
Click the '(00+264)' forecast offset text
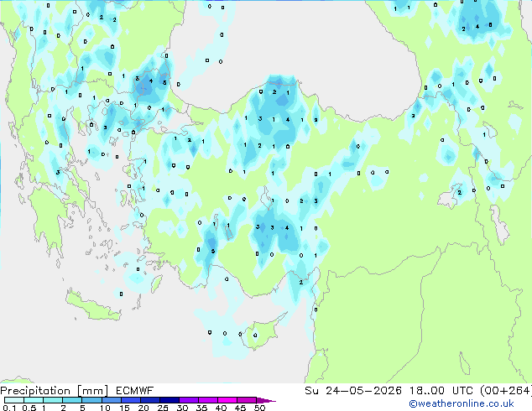[x=506, y=391]
